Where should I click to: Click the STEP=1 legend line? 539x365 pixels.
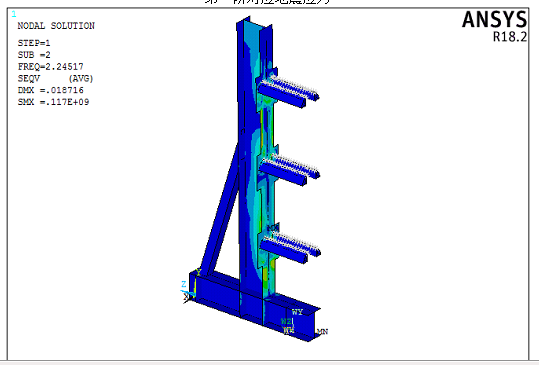pos(34,43)
